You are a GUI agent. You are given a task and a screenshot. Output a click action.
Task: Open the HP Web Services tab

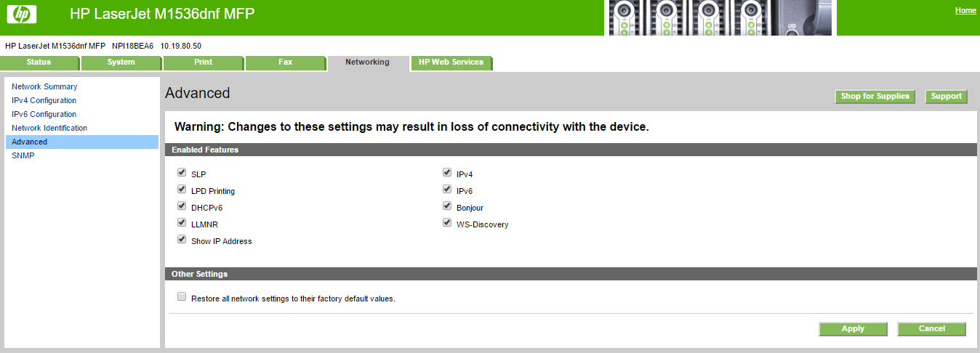click(x=451, y=62)
